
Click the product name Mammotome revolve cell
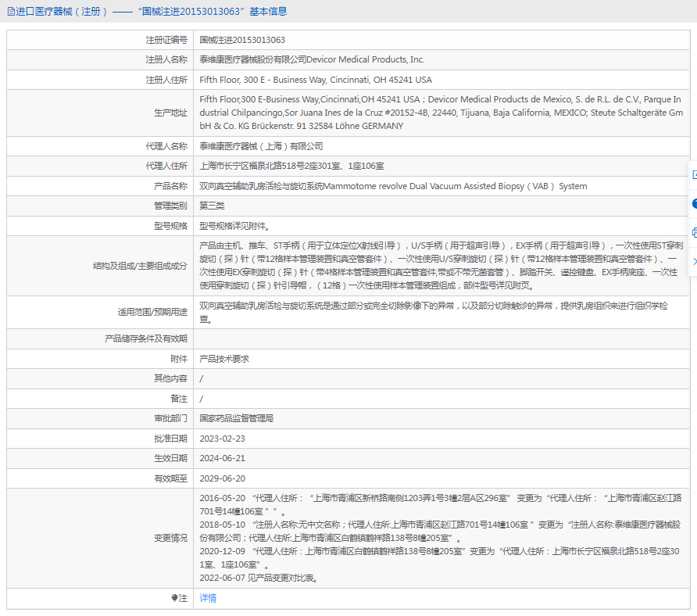click(393, 186)
